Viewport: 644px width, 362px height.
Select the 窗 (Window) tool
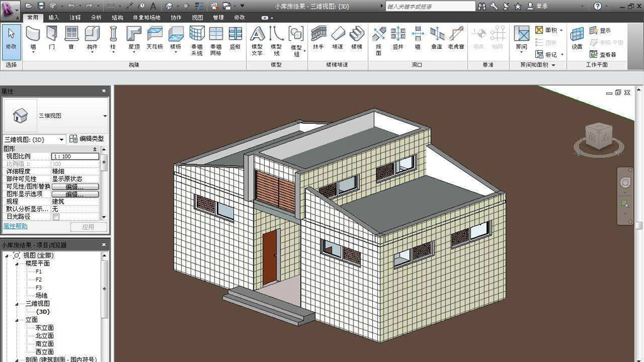(x=72, y=36)
